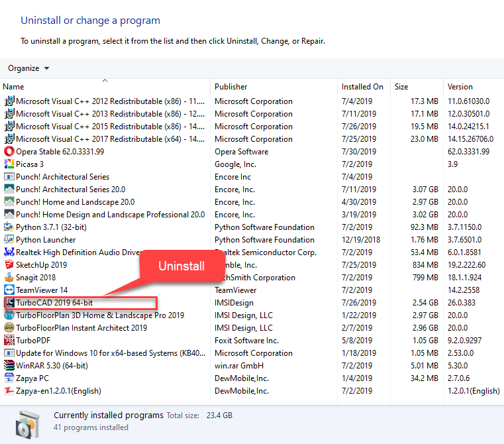Click Punch! Home Design Professional icon

9,214
